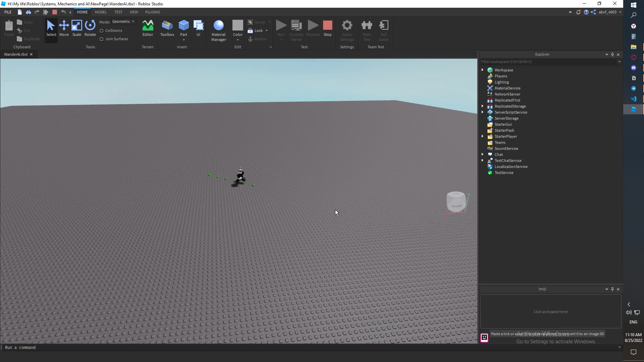Image resolution: width=644 pixels, height=362 pixels.
Task: Select the WanderAI.rbxl document tab
Action: tap(16, 54)
